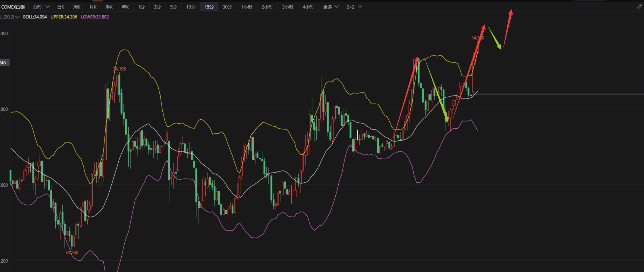Expand the 分时 dropdown
Viewport: 644px width, 272px height.
point(41,7)
